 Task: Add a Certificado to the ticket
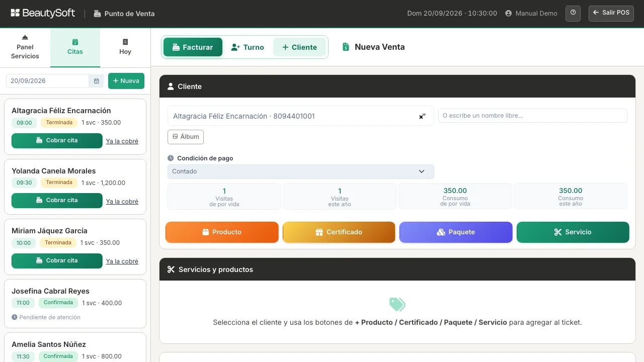[x=339, y=232]
